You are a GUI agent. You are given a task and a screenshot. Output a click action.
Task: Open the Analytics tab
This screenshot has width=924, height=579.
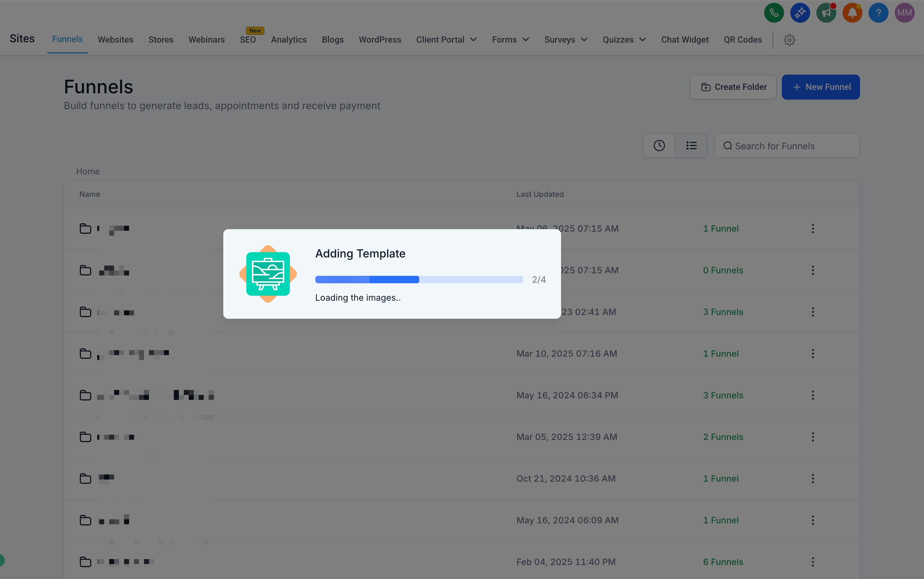(x=289, y=40)
